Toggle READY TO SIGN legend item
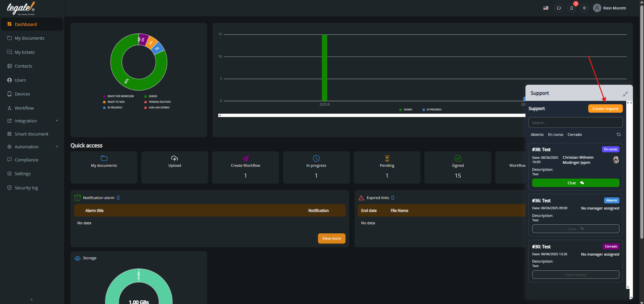The image size is (644, 304). (x=114, y=102)
